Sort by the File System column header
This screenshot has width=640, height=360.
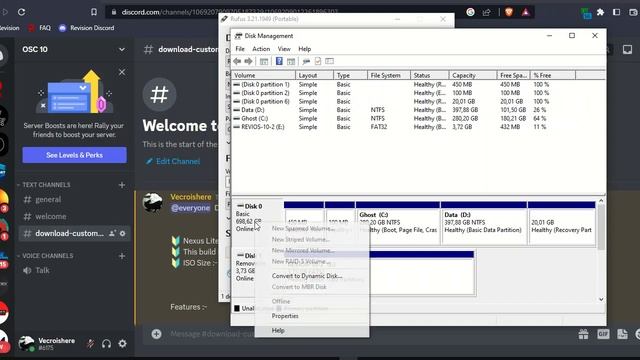(x=388, y=76)
